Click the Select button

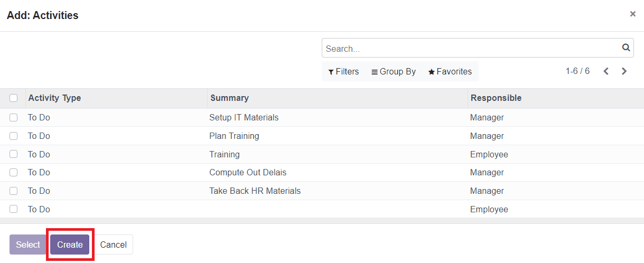[x=28, y=245]
